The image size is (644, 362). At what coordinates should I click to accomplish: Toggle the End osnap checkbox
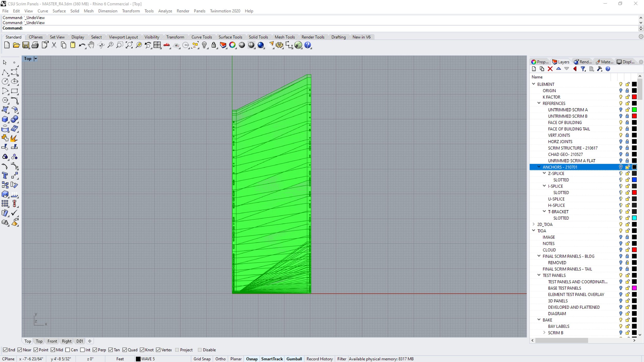click(x=5, y=350)
